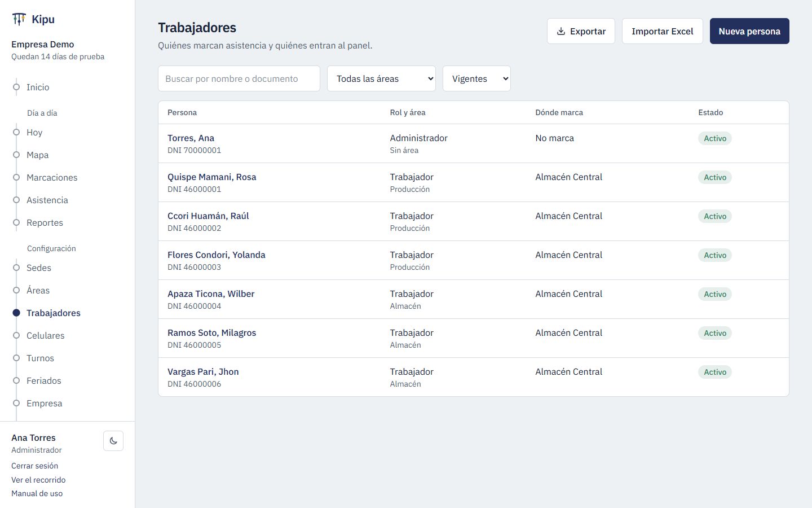
Task: Create a Nueva persona
Action: (749, 31)
